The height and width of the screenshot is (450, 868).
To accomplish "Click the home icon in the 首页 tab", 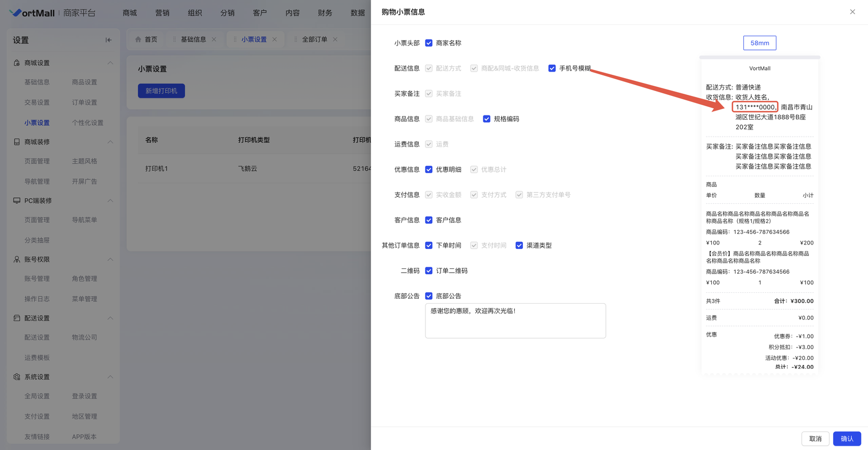I will (x=138, y=40).
